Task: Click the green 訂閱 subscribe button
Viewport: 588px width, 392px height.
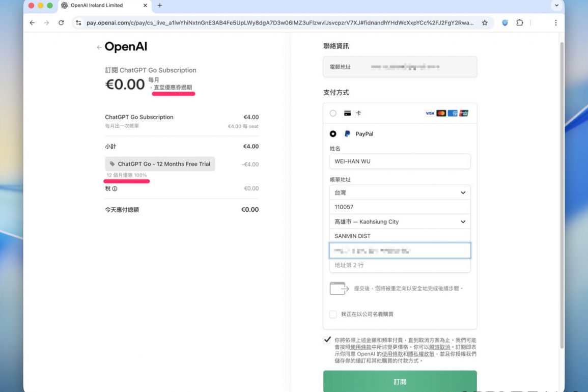Action: pos(400,381)
